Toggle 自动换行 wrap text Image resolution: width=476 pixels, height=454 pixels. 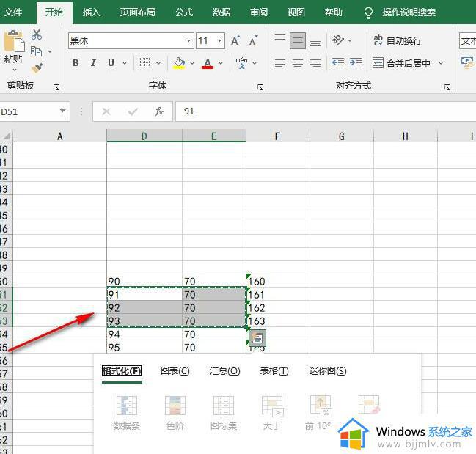click(398, 40)
